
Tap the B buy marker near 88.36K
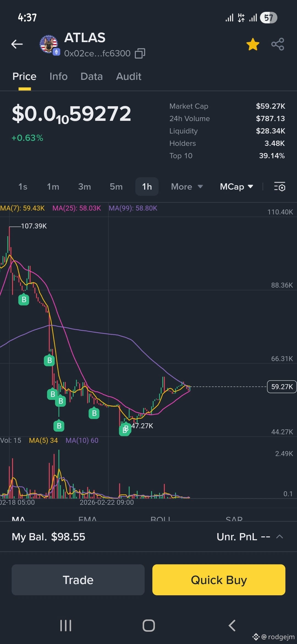[x=24, y=299]
